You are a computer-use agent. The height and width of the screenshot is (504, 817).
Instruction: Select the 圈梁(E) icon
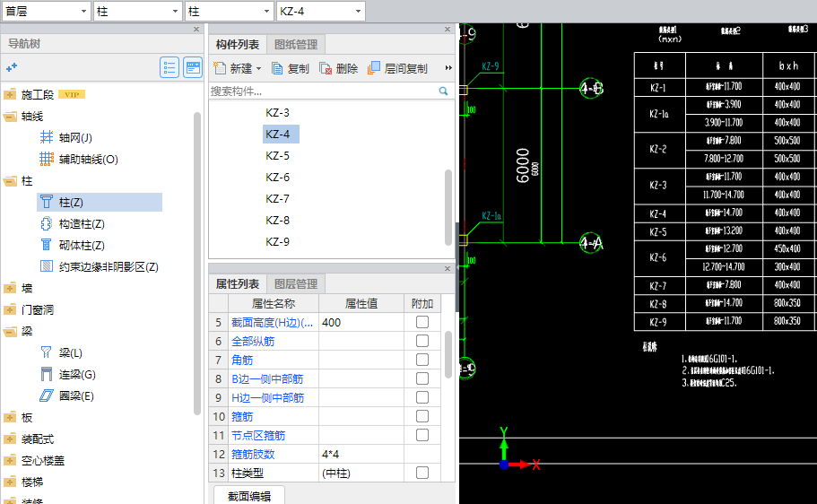click(47, 395)
